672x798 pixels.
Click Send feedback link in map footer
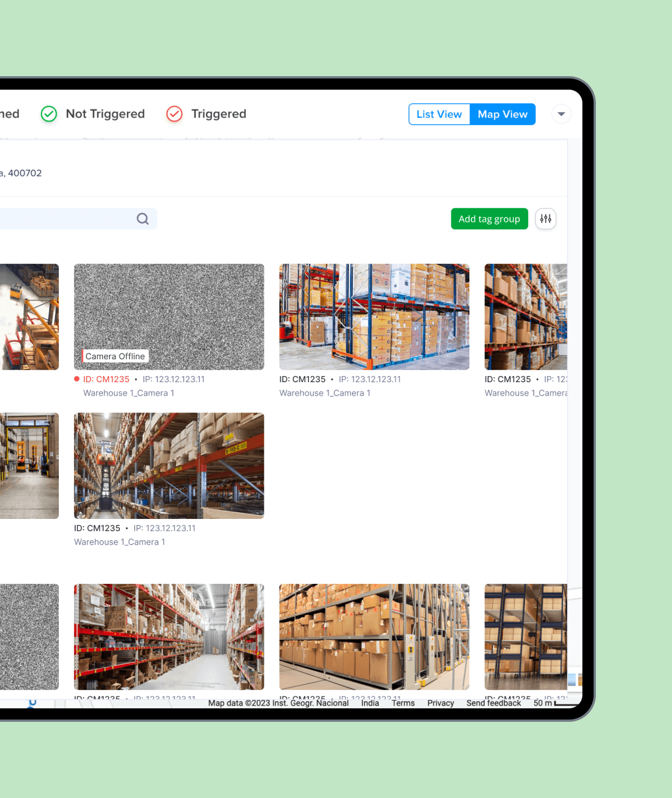[x=494, y=703]
